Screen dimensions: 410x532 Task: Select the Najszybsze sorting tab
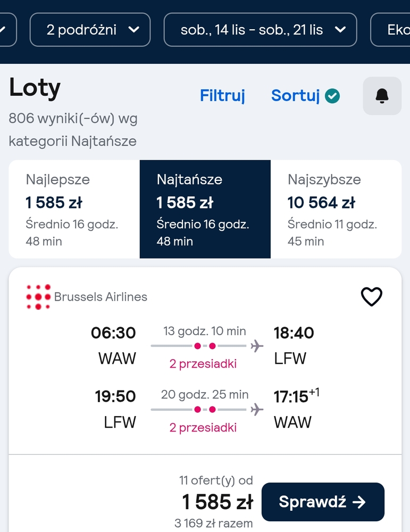click(x=336, y=209)
